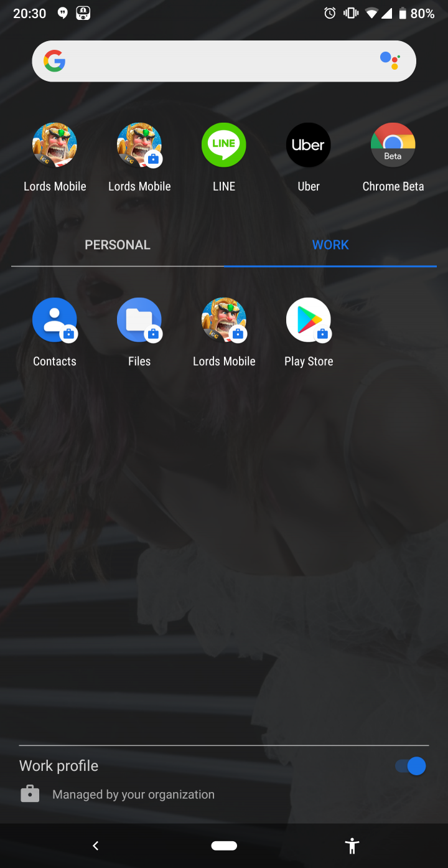The height and width of the screenshot is (868, 448).
Task: Open work Files app
Action: pyautogui.click(x=139, y=320)
